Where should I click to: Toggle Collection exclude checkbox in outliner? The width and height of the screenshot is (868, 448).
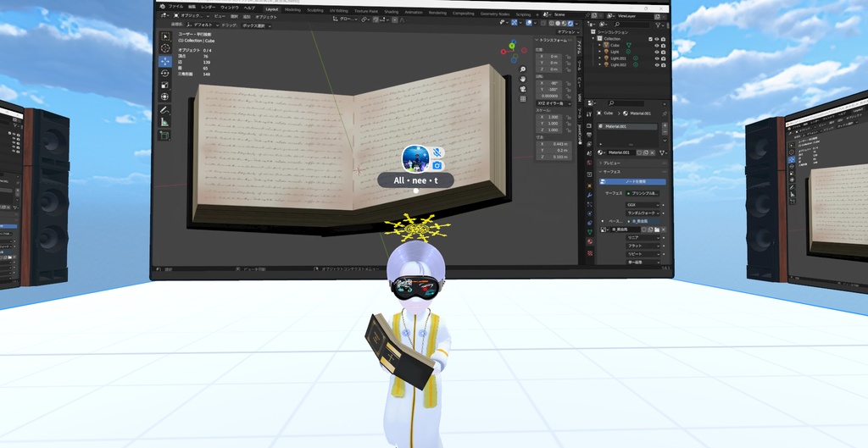[x=650, y=39]
